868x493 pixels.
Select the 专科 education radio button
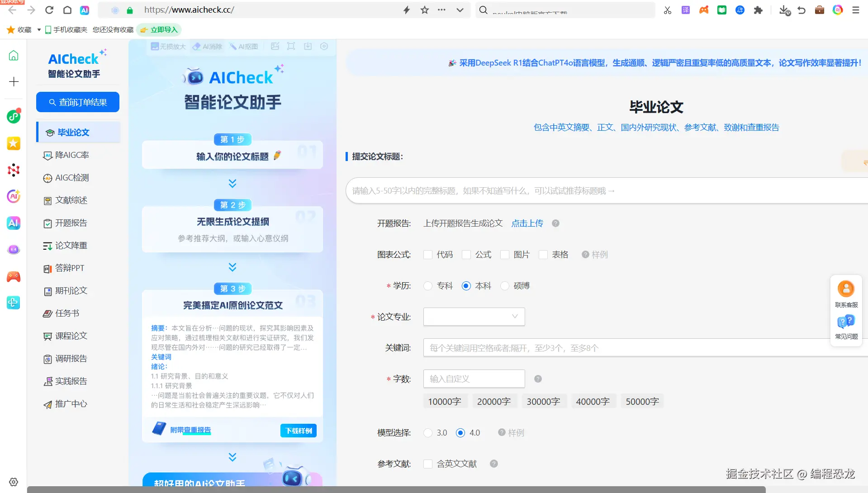[428, 286]
